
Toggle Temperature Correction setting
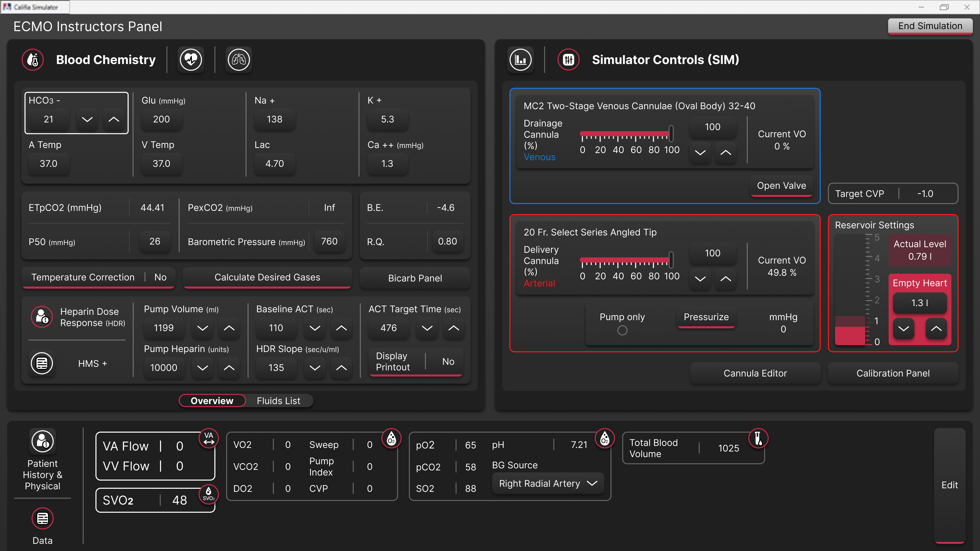(98, 277)
